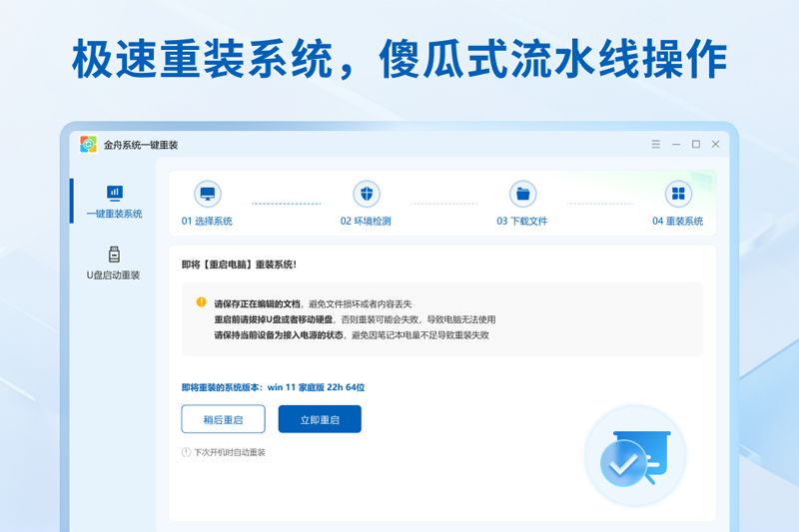Select the 一键重装系统 sidebar tab
Image resolution: width=799 pixels, height=532 pixels.
(x=114, y=201)
